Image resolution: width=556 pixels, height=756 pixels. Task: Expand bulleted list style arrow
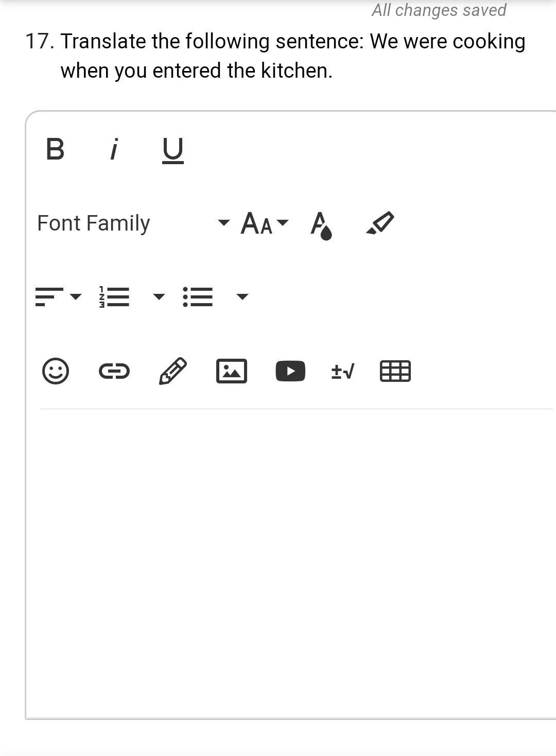point(242,296)
